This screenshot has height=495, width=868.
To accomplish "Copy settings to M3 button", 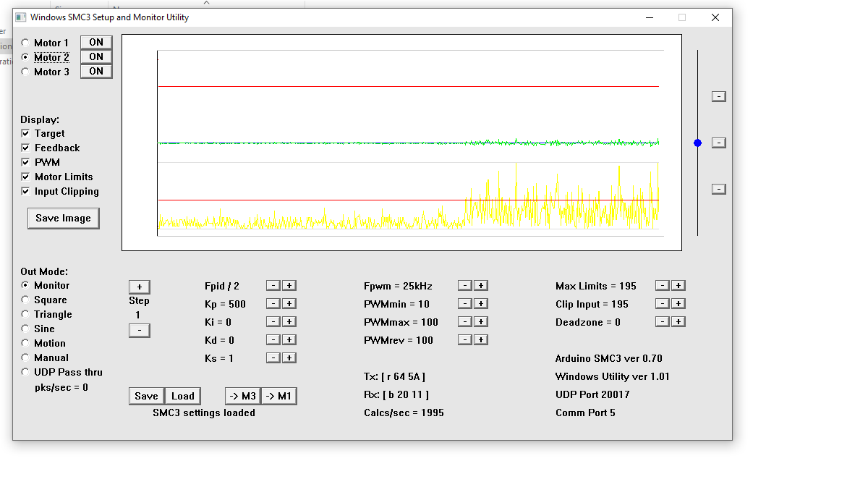I will (243, 396).
